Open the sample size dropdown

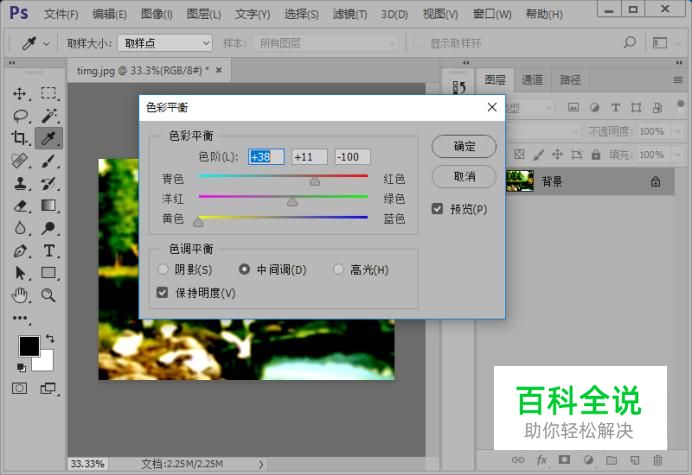coord(165,43)
